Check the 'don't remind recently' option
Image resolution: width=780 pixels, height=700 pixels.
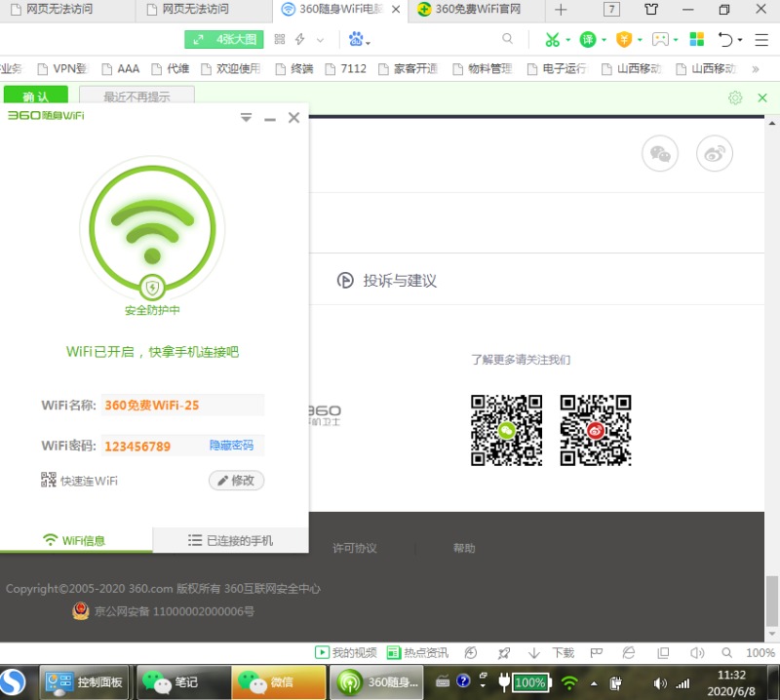136,97
